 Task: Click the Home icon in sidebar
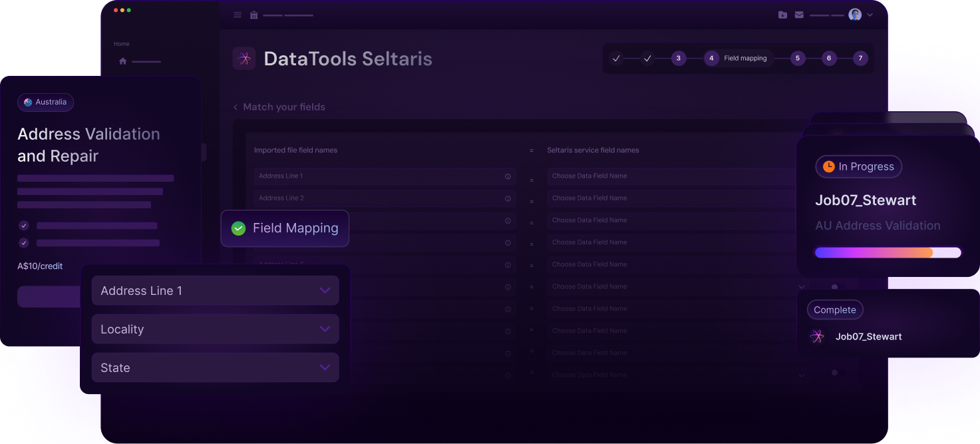(122, 61)
